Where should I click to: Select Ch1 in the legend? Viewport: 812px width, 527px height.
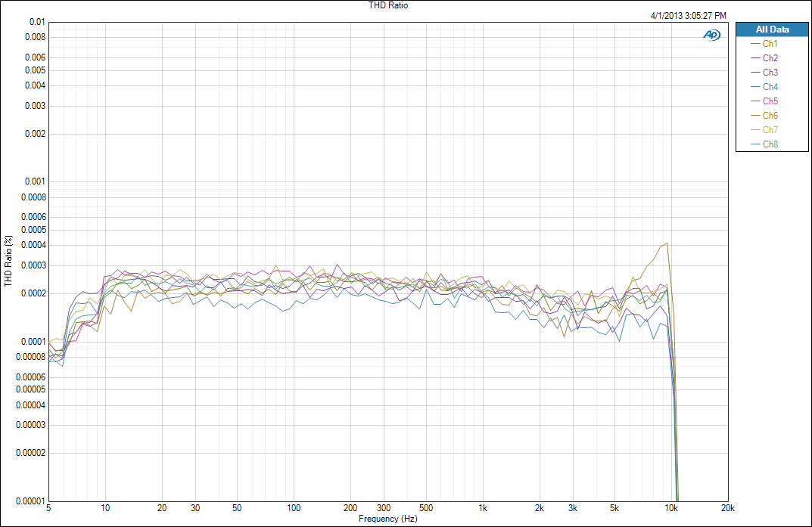tap(764, 44)
